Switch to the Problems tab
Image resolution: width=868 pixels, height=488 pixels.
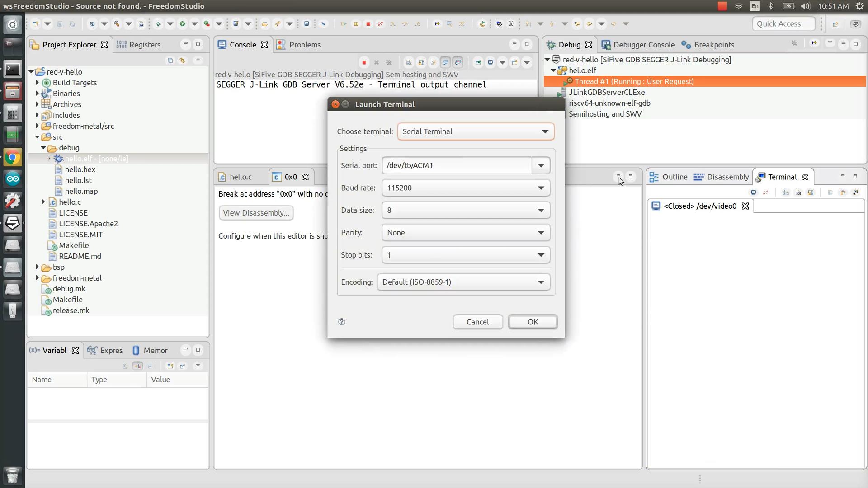pos(304,44)
